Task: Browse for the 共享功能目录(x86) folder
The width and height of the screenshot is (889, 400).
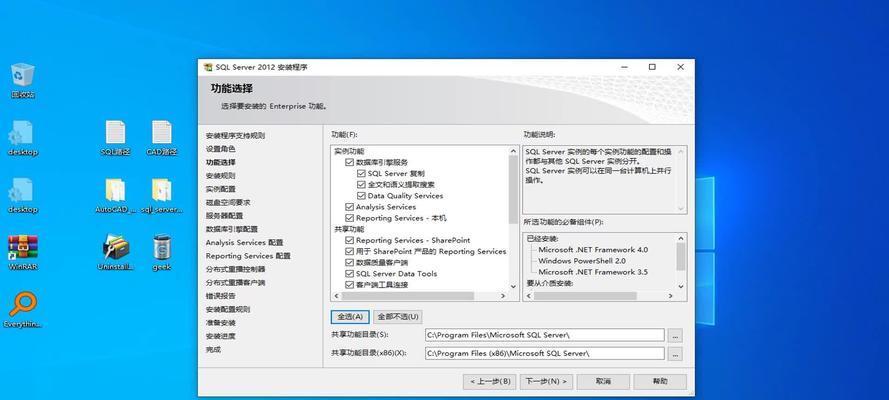Action: 675,354
